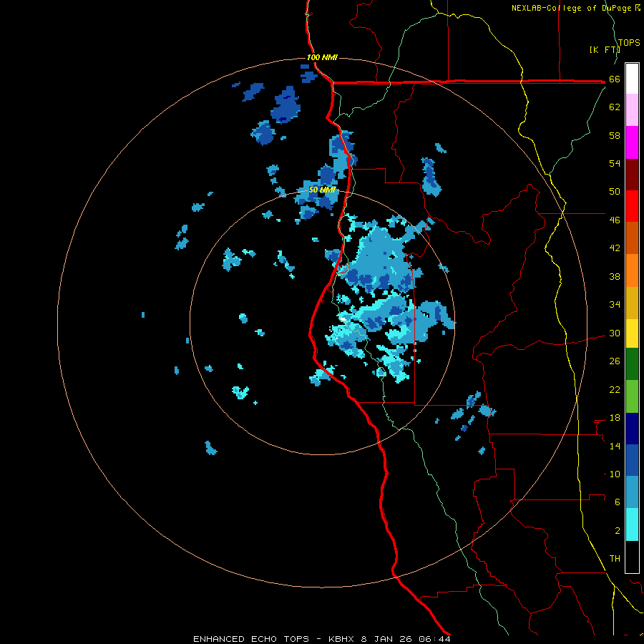Screen dimensions: 644x644
Task: Click the '6' legend value
Action: [618, 502]
